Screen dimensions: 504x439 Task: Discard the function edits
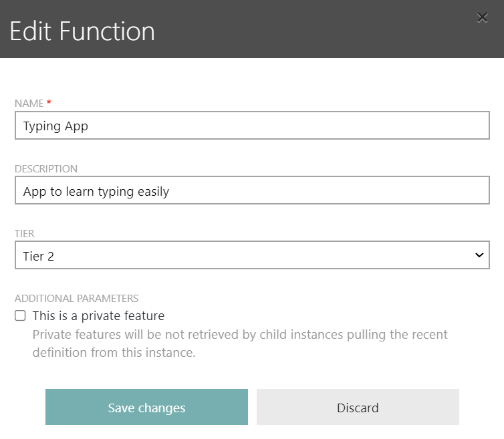358,408
